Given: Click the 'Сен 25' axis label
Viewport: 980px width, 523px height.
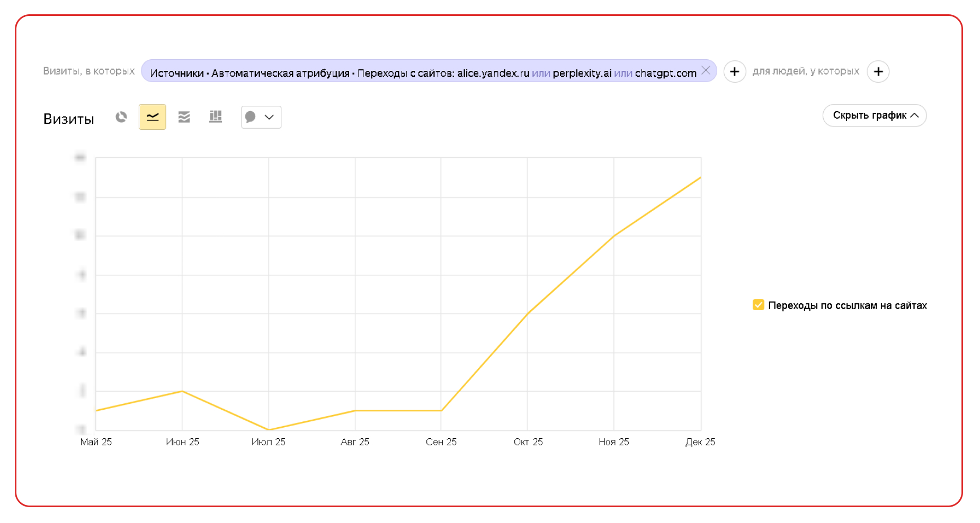Looking at the screenshot, I should pyautogui.click(x=441, y=442).
